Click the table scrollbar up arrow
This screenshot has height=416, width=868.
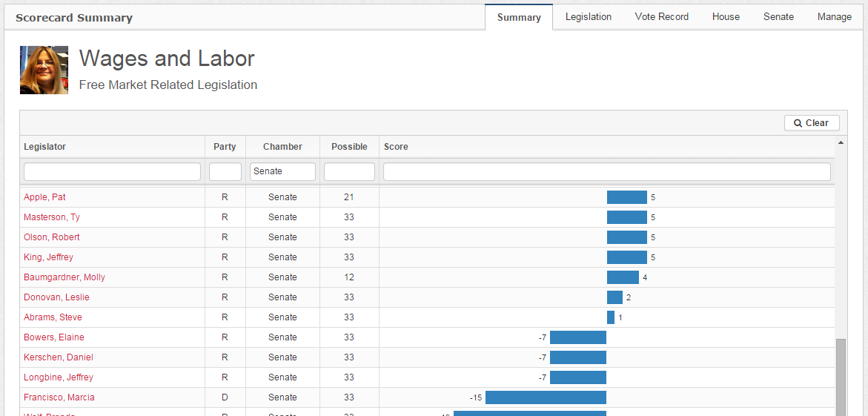click(841, 142)
